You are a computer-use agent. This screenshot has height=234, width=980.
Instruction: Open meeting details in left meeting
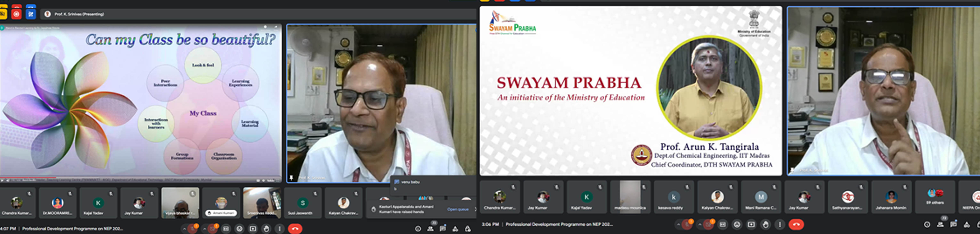coord(418,229)
